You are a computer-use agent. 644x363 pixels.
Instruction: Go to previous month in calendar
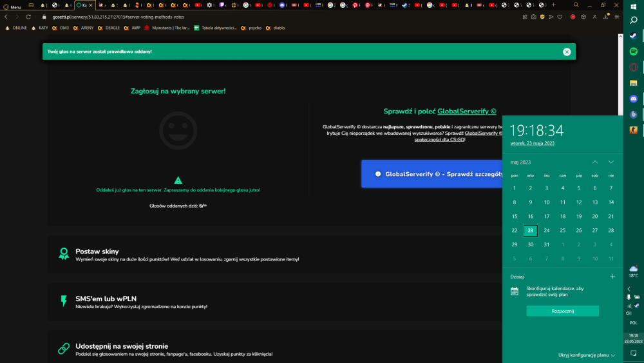[594, 162]
